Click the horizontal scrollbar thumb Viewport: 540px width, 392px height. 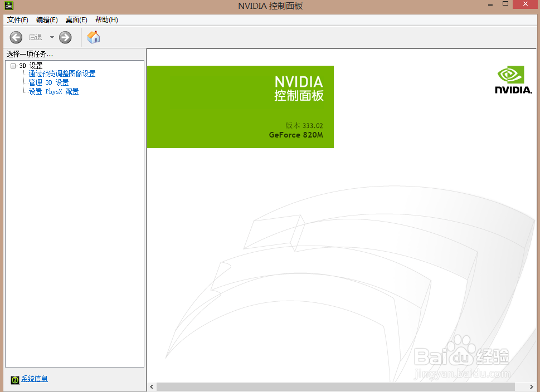pyautogui.click(x=335, y=387)
